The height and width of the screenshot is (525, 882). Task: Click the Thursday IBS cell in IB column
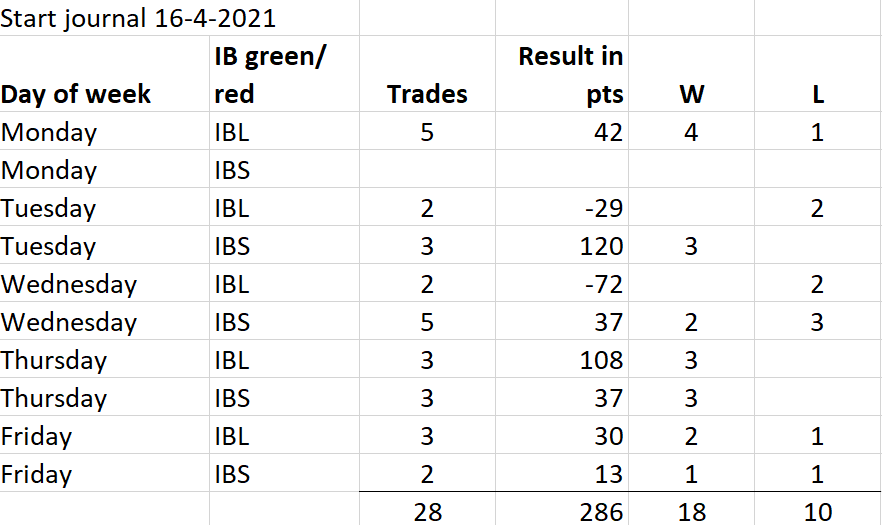(x=285, y=397)
